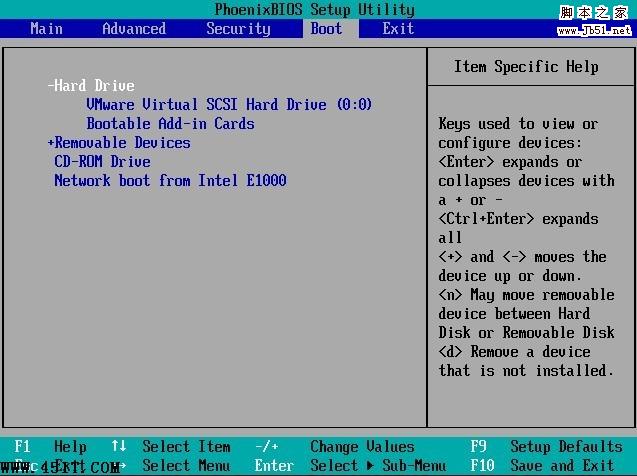Click the Select Menu footer hint
Screen dimensions: 637x476
tap(186, 465)
